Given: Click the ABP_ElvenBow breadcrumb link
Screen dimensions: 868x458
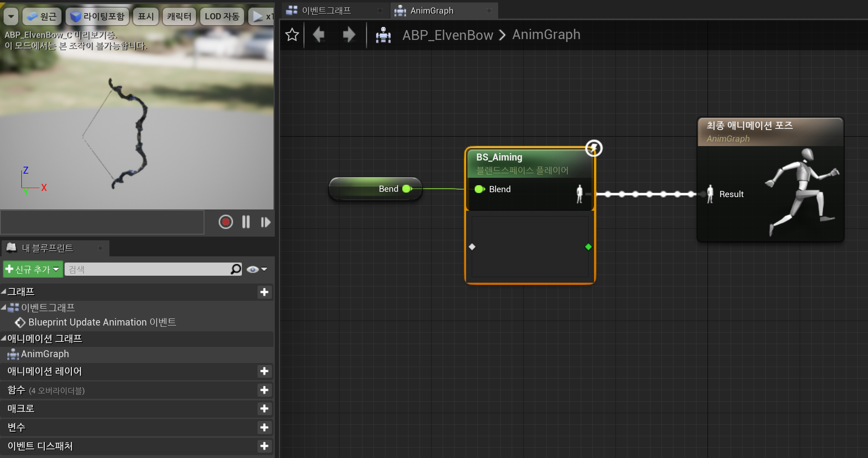Looking at the screenshot, I should click(448, 35).
